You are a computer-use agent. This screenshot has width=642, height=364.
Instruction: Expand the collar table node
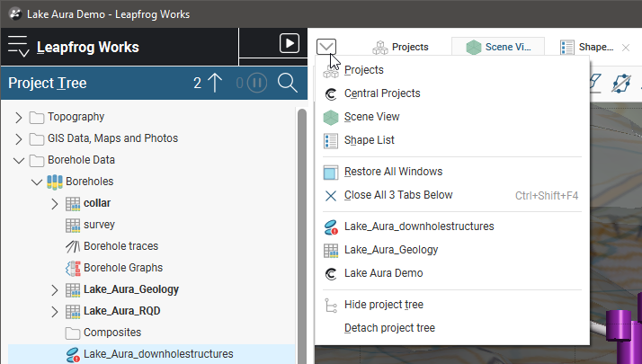coord(55,203)
